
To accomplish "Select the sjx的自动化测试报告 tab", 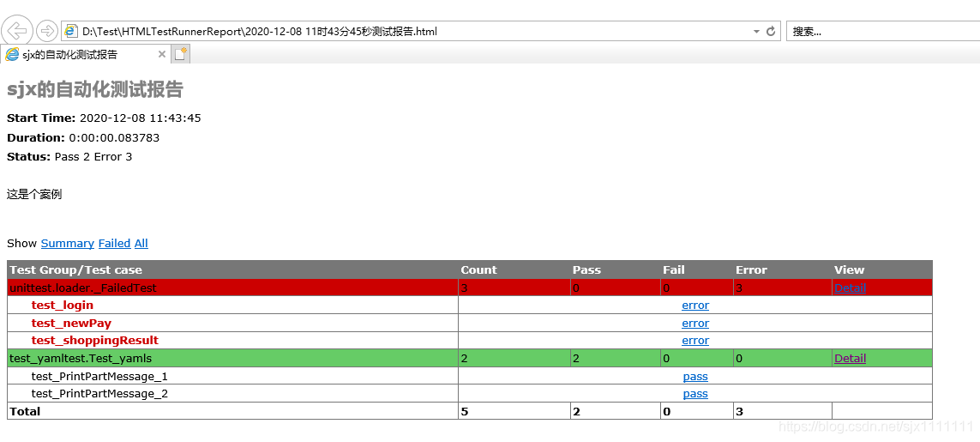I will [x=85, y=54].
